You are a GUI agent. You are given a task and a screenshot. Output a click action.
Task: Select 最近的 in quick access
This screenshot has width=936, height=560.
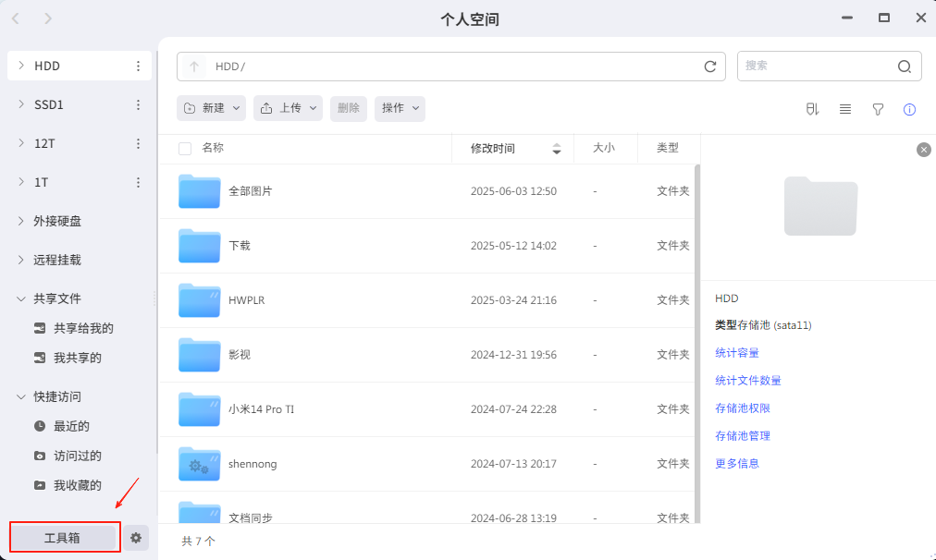pos(71,426)
